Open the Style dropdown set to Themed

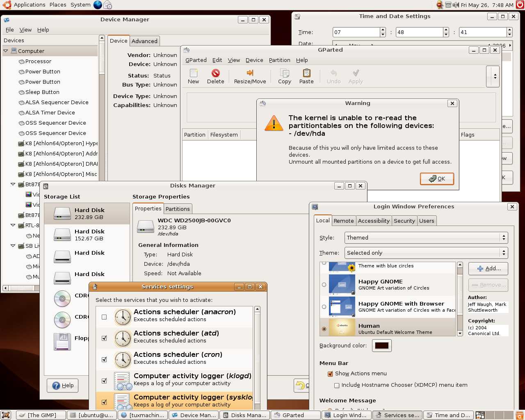[426, 237]
